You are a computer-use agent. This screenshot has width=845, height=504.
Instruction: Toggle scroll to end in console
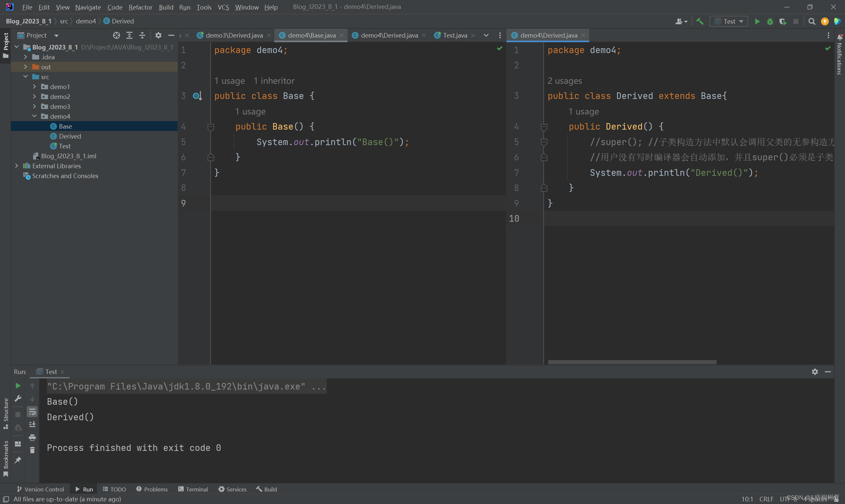point(32,425)
